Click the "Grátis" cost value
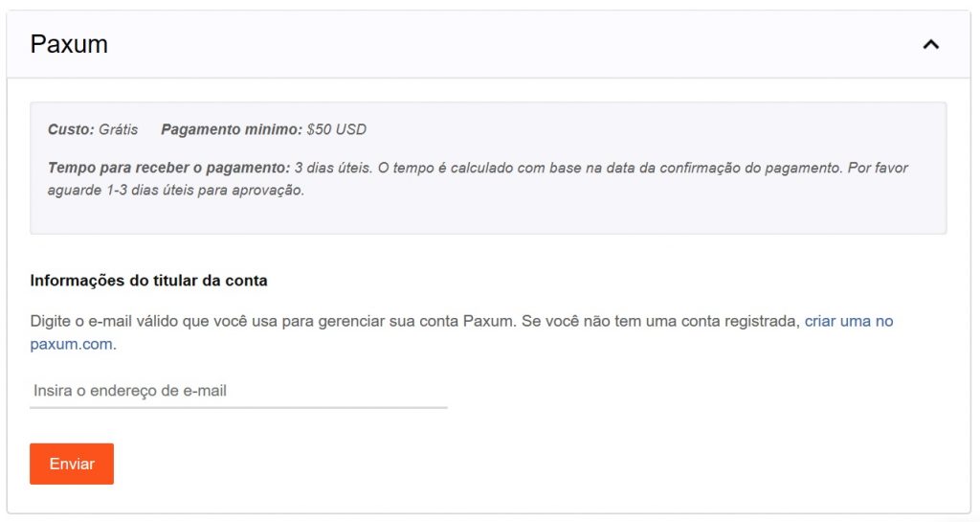 [x=119, y=129]
